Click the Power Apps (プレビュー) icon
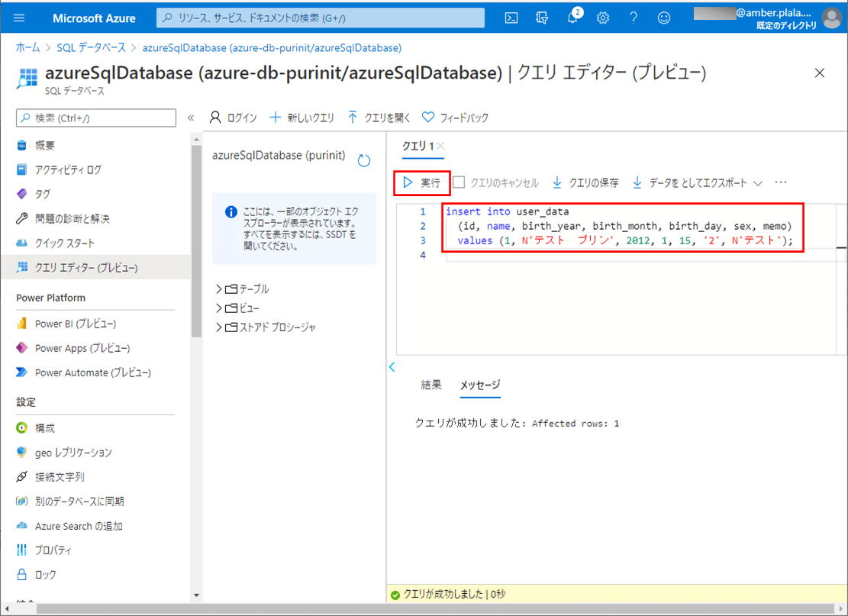The width and height of the screenshot is (848, 616). click(21, 348)
